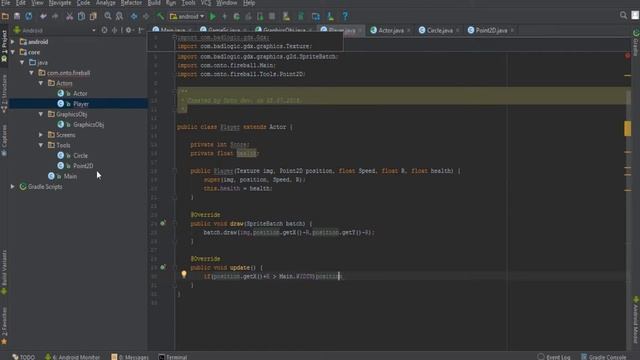The image size is (640, 360).
Task: Open the Messages tool window
Action: point(130,357)
